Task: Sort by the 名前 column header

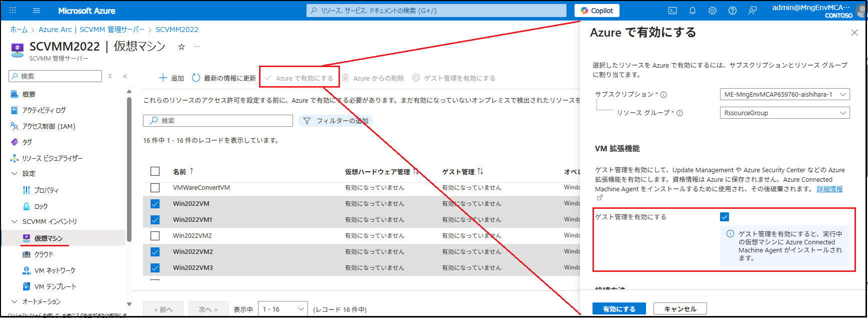Action: [179, 172]
